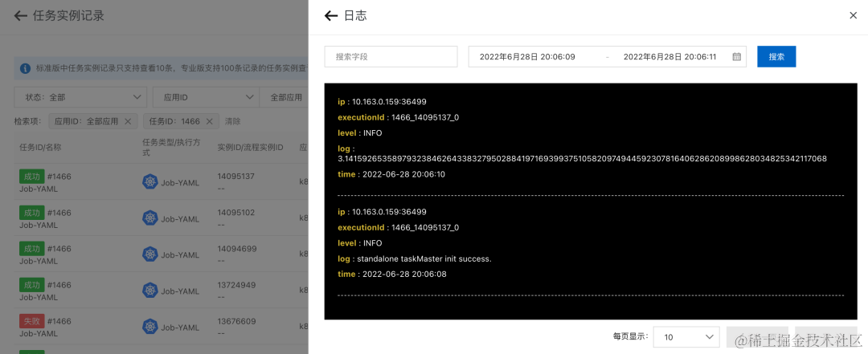Click the back arrow beside 日志

pos(331,15)
